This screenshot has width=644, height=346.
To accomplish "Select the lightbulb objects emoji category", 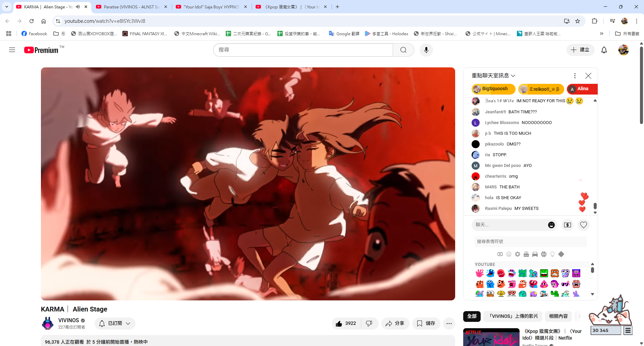I will click(x=552, y=254).
